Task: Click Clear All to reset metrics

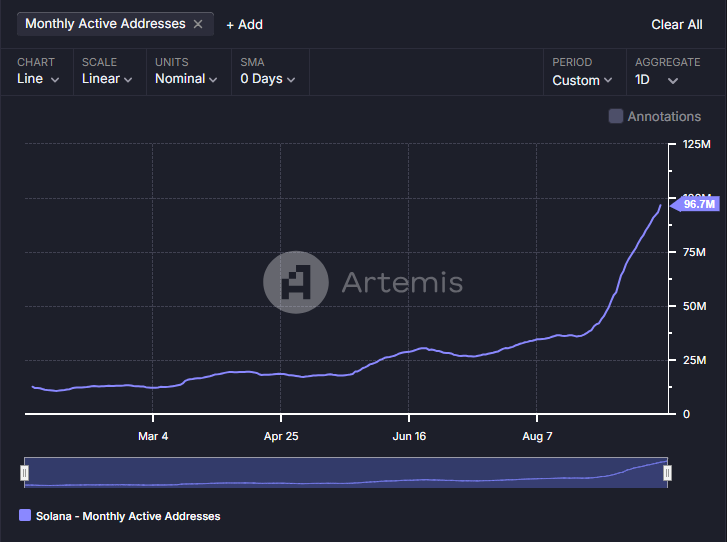Action: coord(676,25)
